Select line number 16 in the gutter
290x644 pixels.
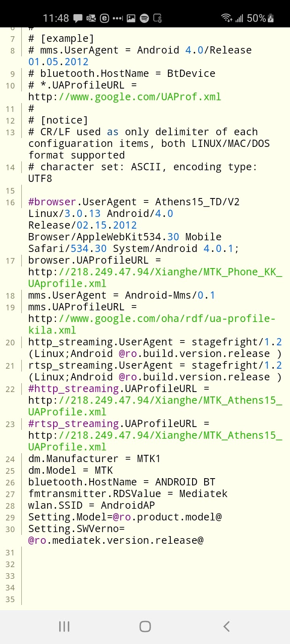pos(10,202)
